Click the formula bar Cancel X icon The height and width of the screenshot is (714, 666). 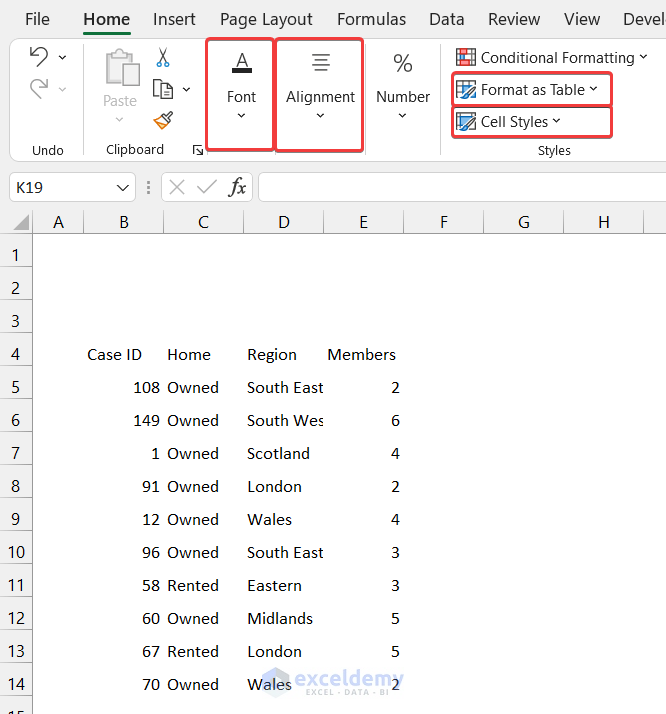pyautogui.click(x=177, y=187)
